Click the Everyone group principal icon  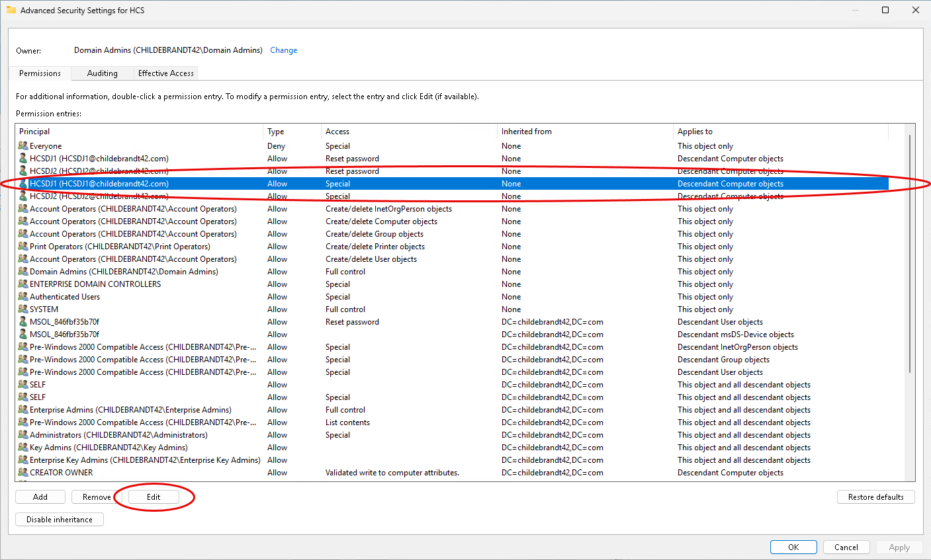tap(23, 146)
